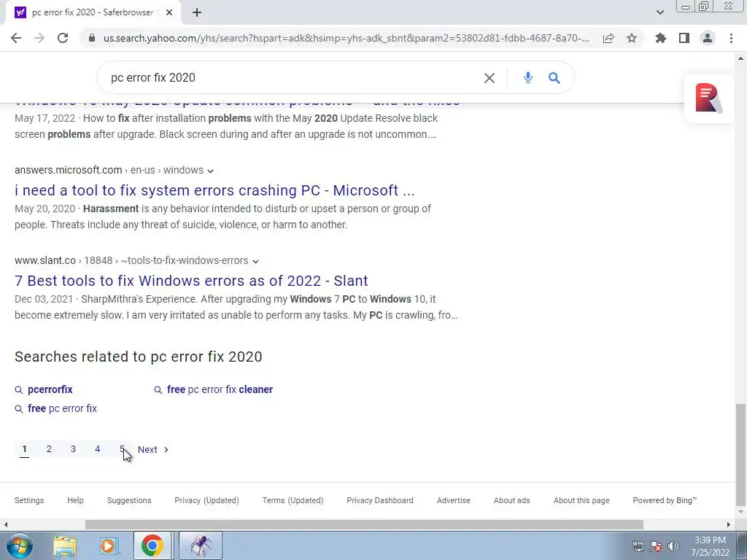Screen dimensions: 747x560
Task: Open the Suggestions footer link
Action: point(129,500)
